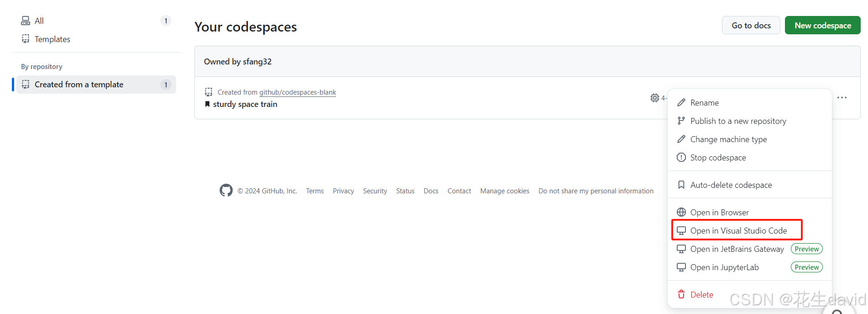
Task: Open the github/codespaces-blank link
Action: [x=298, y=92]
